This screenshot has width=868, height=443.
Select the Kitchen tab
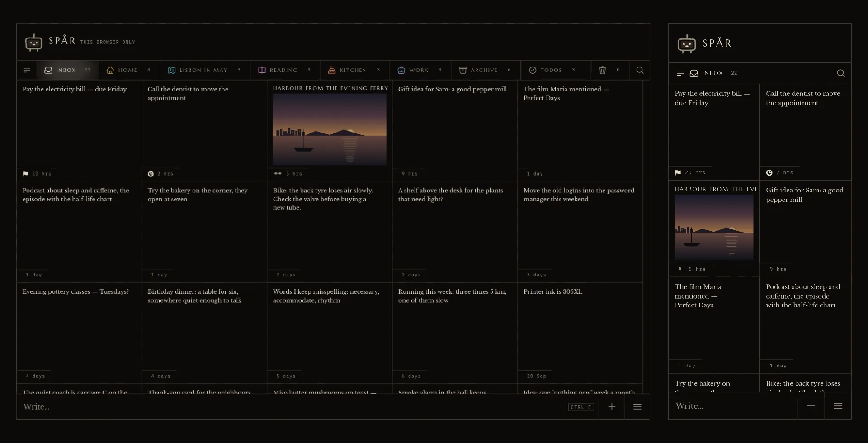click(354, 70)
